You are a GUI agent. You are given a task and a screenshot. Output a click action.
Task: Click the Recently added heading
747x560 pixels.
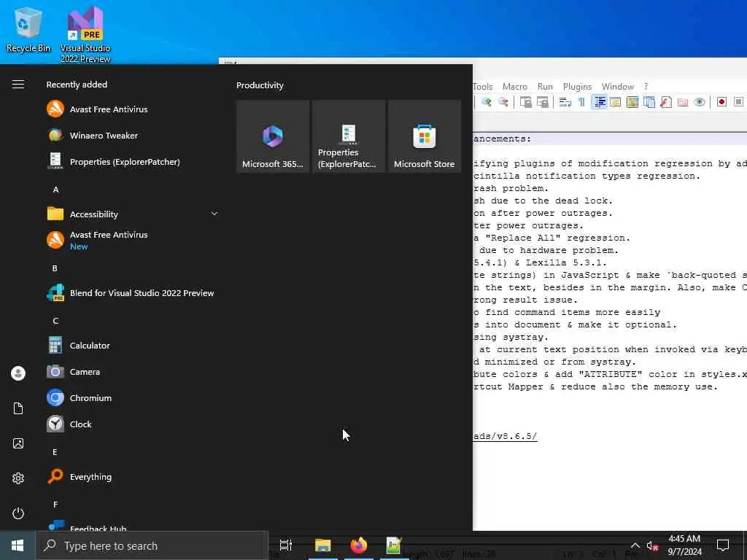point(77,85)
